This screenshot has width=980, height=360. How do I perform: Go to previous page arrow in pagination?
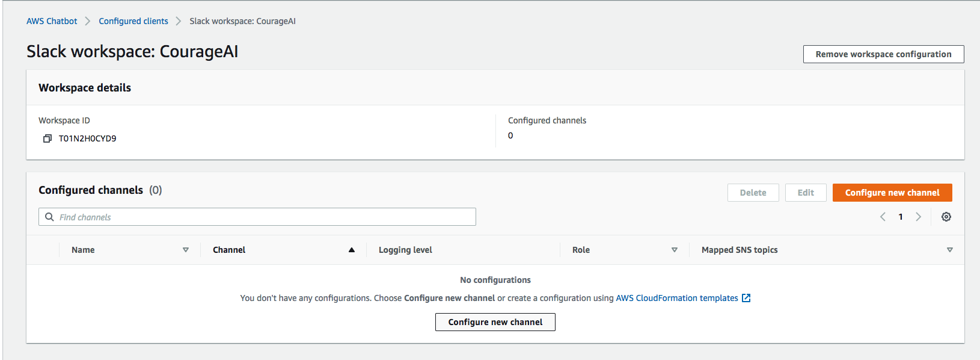coord(883,217)
